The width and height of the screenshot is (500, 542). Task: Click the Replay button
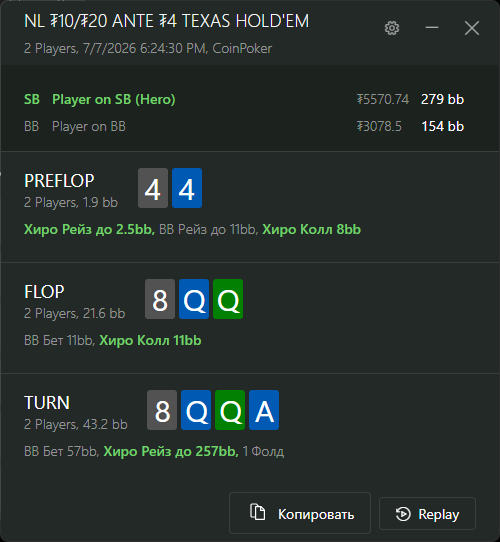427,513
